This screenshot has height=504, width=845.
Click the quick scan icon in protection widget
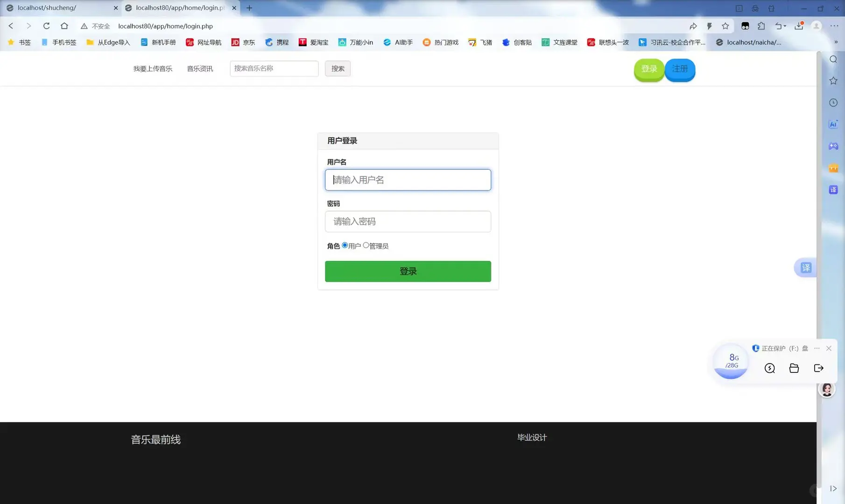point(770,368)
